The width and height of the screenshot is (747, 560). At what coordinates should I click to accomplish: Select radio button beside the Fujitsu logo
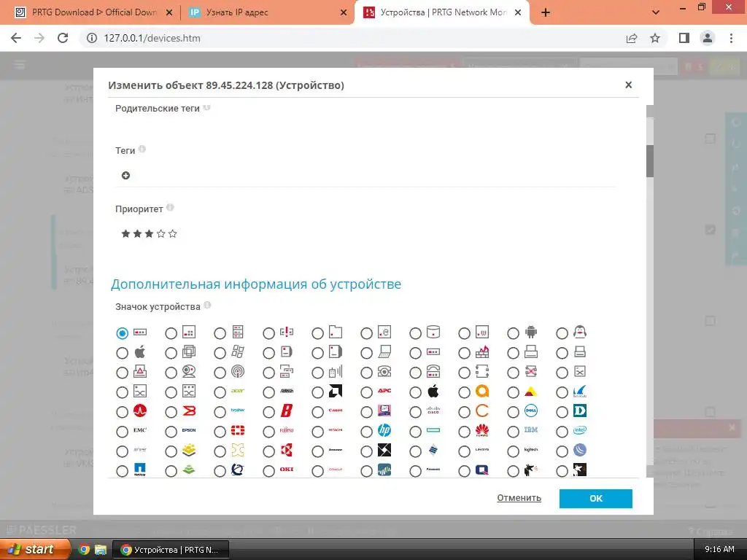point(268,432)
